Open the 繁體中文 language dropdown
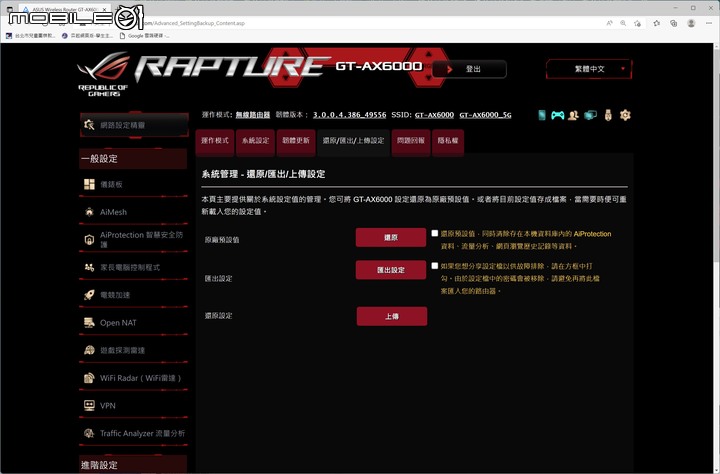 589,69
